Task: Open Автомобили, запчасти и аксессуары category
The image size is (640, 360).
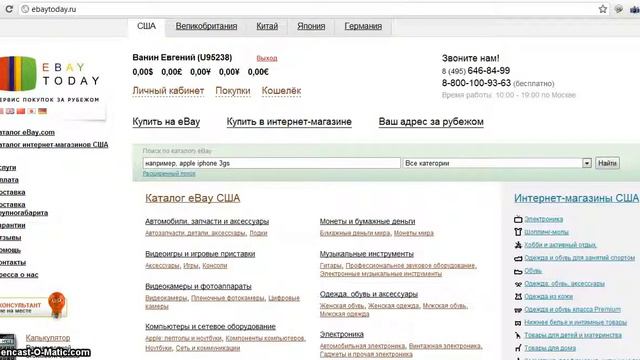Action: pyautogui.click(x=207, y=221)
